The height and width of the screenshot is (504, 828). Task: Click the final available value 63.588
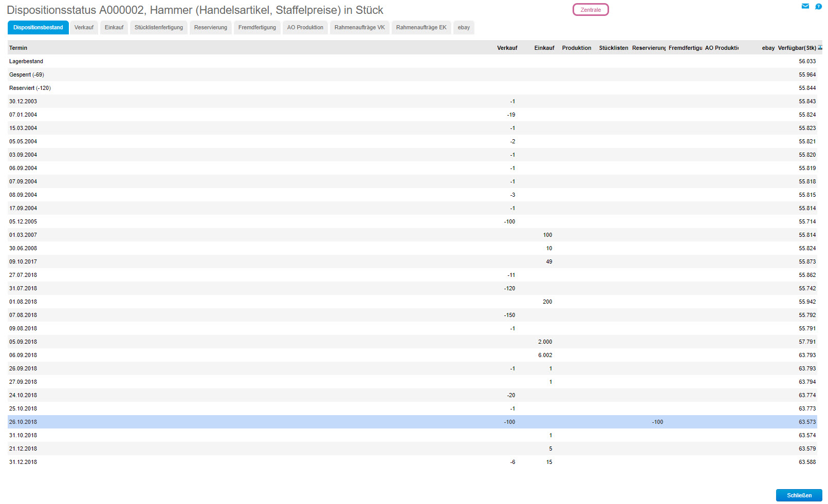point(807,462)
